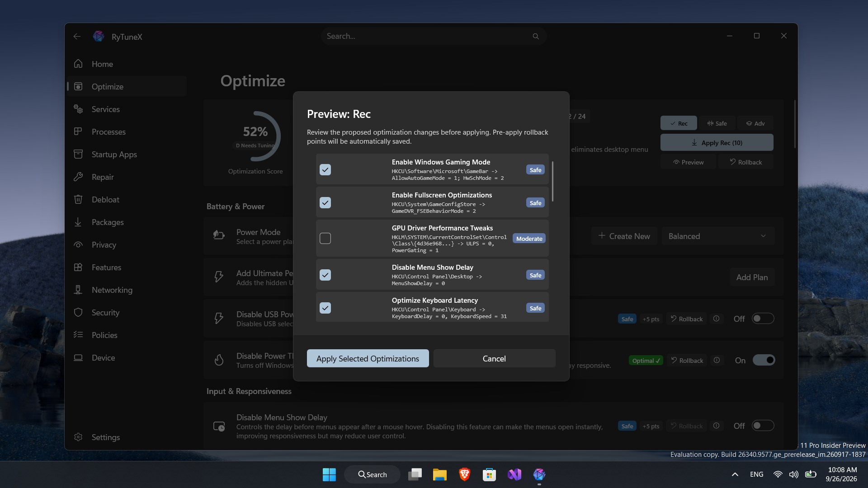Click the back arrow in title bar

[77, 37]
